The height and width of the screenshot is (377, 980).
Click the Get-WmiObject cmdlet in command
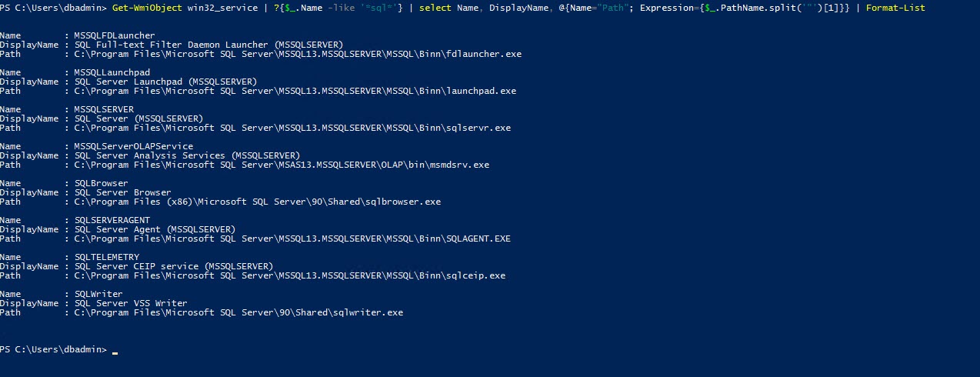click(147, 8)
